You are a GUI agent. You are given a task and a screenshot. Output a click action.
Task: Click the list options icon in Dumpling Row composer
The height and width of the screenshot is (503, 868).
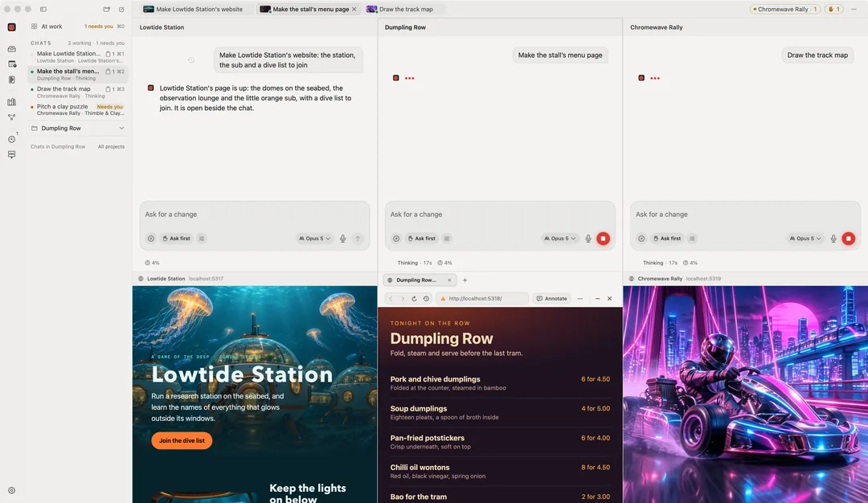[447, 239]
